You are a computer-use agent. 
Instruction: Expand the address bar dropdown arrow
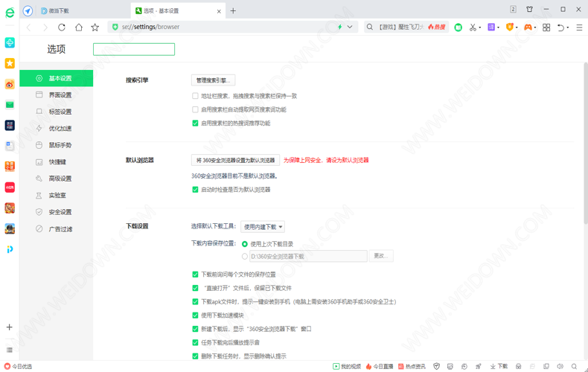coord(350,28)
